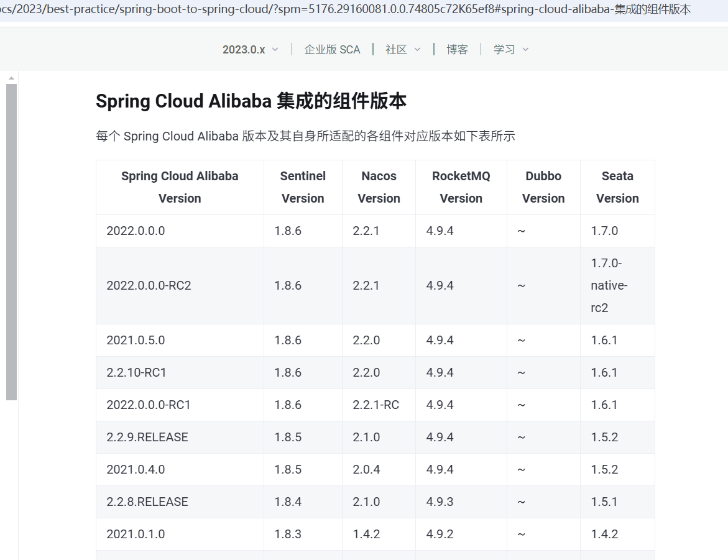
Task: Select the Spring Cloud Alibaba Version column header
Action: [x=180, y=187]
